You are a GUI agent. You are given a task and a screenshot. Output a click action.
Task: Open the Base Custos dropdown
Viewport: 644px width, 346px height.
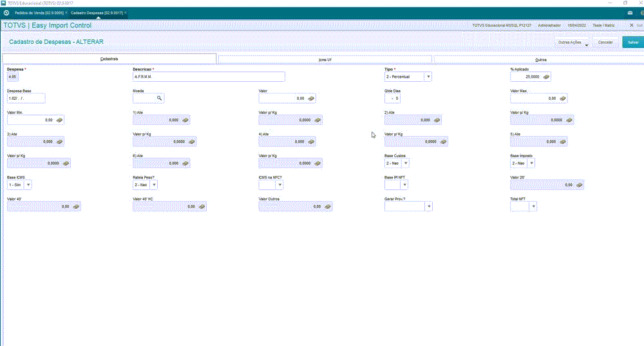click(406, 164)
